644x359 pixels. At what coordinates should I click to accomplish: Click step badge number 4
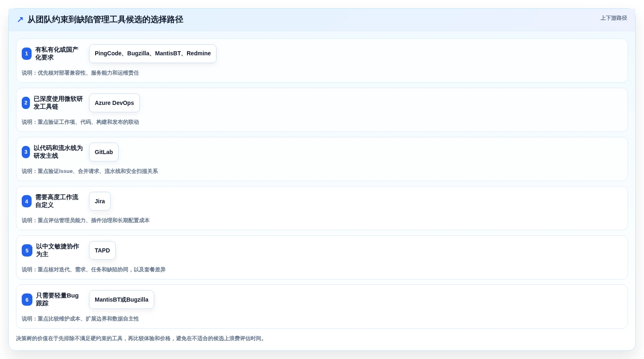27,201
